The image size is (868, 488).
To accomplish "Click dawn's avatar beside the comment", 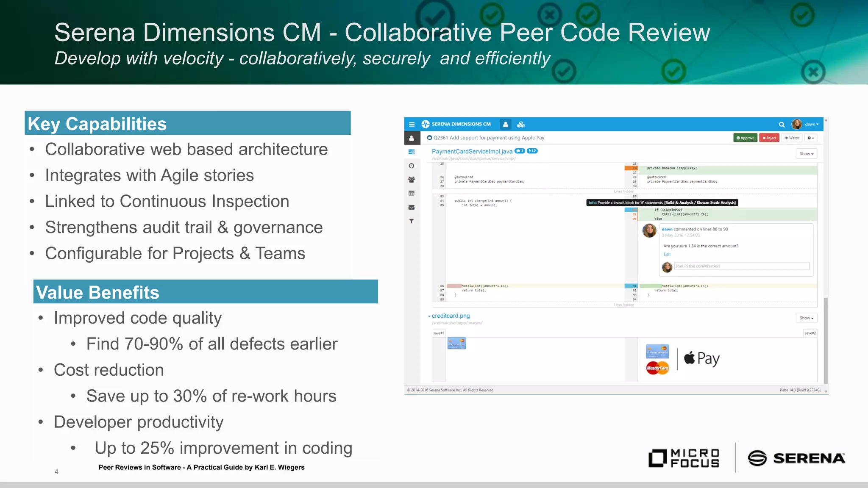I will coord(649,230).
